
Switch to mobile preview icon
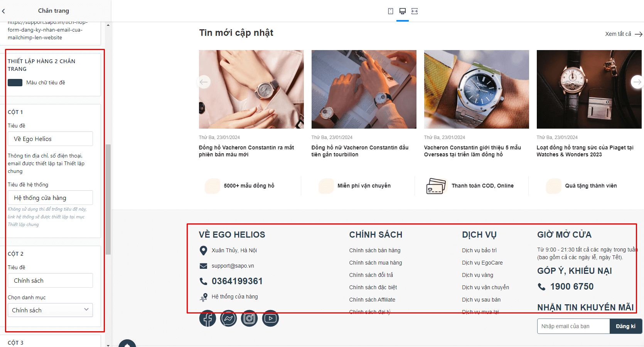391,11
